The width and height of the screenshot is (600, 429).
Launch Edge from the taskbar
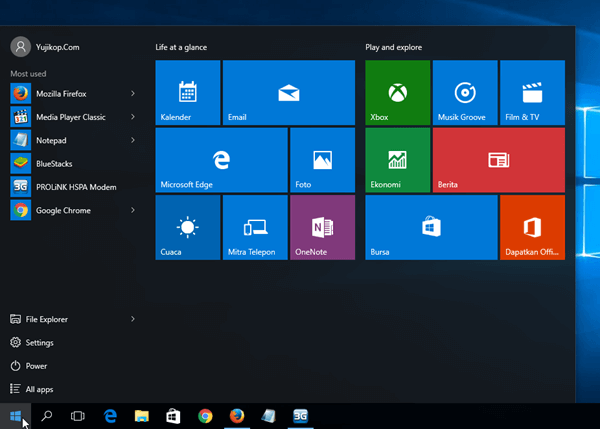tap(110, 416)
